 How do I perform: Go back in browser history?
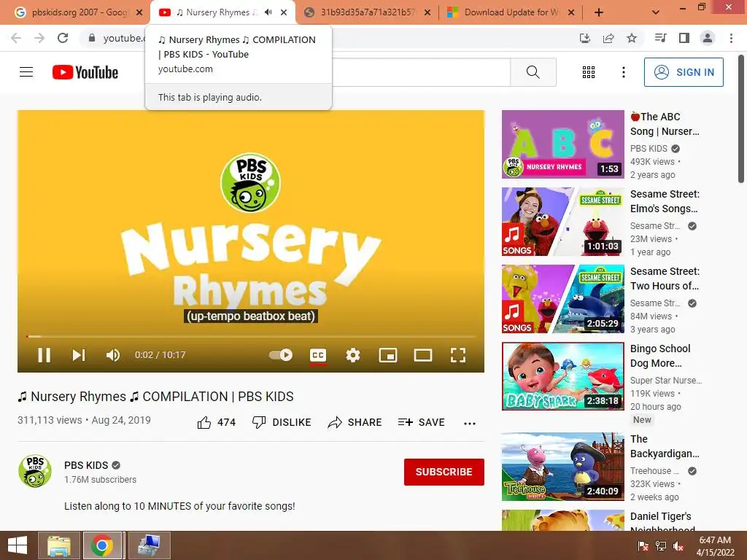(x=16, y=38)
